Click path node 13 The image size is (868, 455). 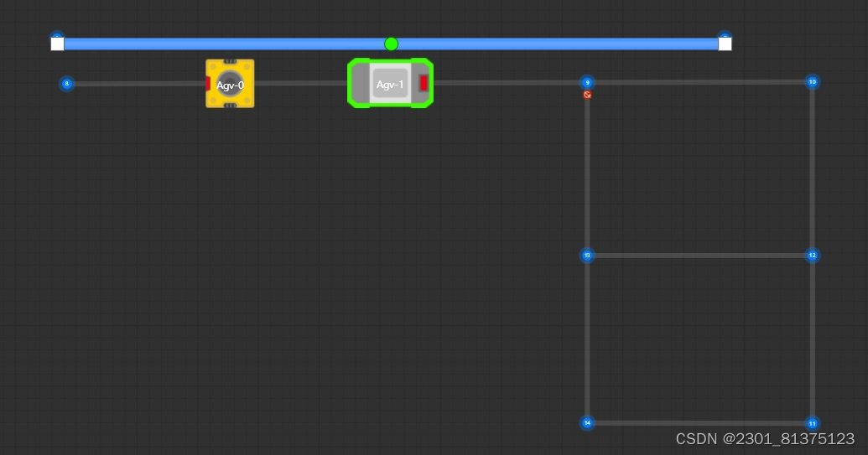point(587,256)
